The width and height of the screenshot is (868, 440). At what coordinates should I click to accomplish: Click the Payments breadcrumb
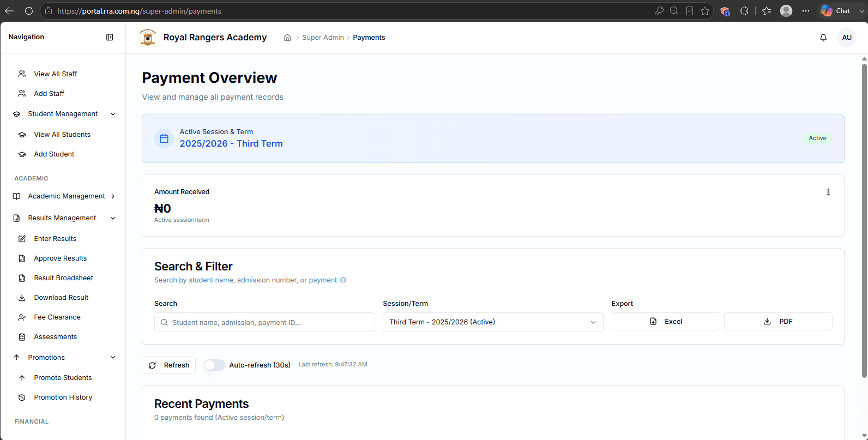[x=369, y=38]
